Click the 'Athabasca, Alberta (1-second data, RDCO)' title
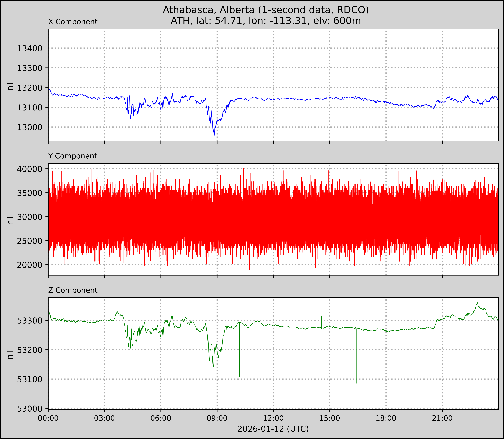This screenshot has width=504, height=439. click(x=266, y=10)
